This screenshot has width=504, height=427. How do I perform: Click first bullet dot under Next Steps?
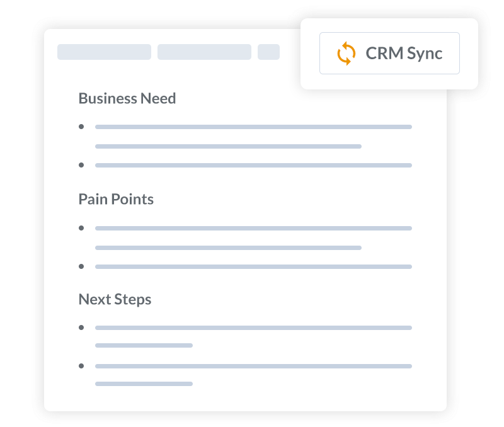pyautogui.click(x=81, y=327)
